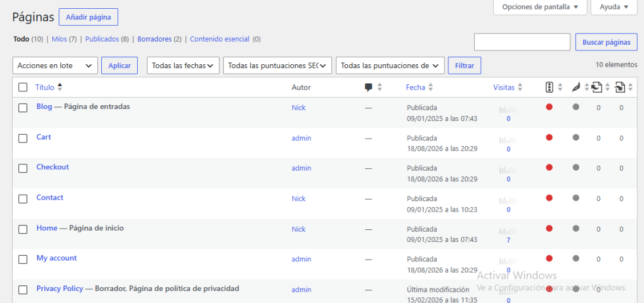644x303 pixels.
Task: Click the sort arrows beside Visitas
Action: [x=520, y=87]
